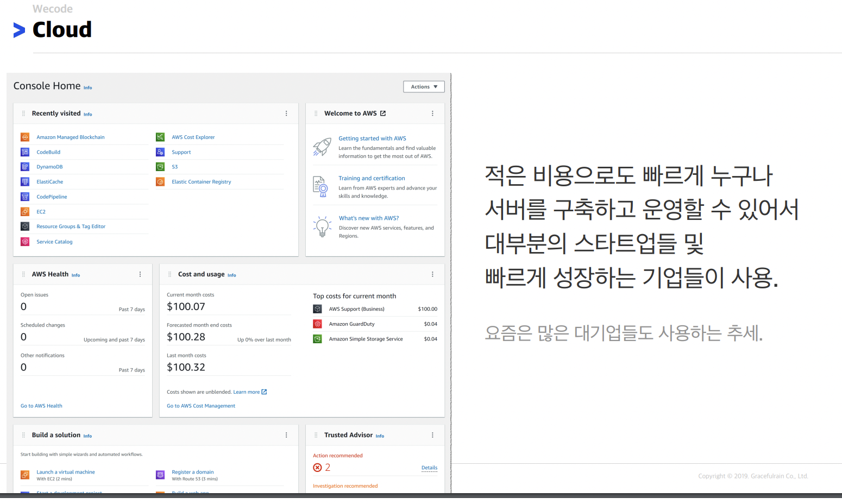The width and height of the screenshot is (842, 504).
Task: Click the external link icon after Learn more
Action: tap(264, 392)
